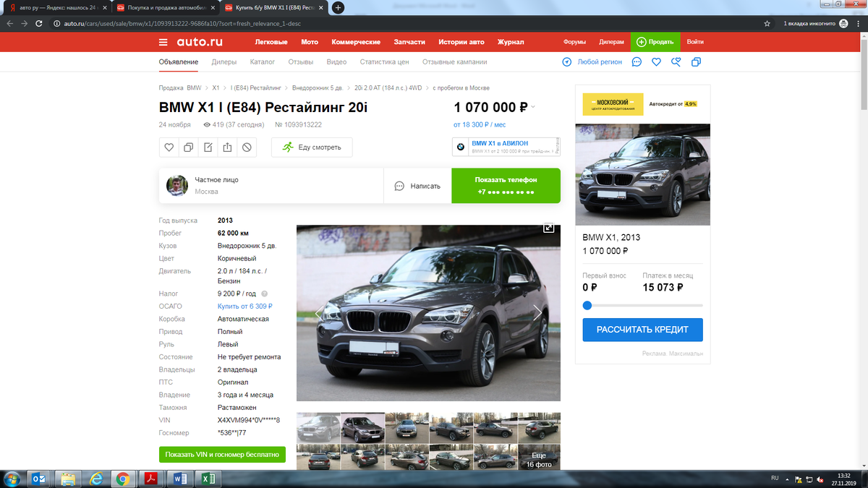Viewport: 868px width, 488px height.
Task: Open the Журнал section
Action: [511, 42]
